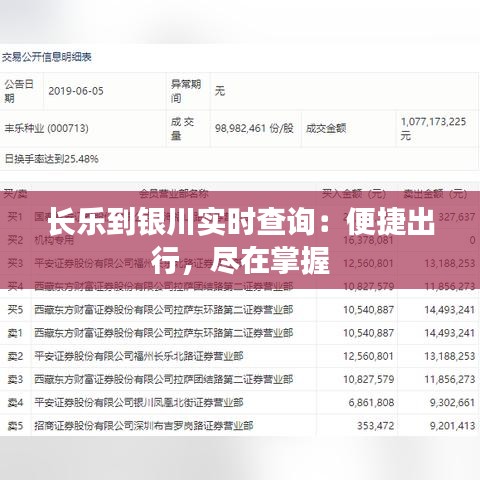
Task: Select the volume 98,982,461 份/股 cell
Action: [254, 128]
